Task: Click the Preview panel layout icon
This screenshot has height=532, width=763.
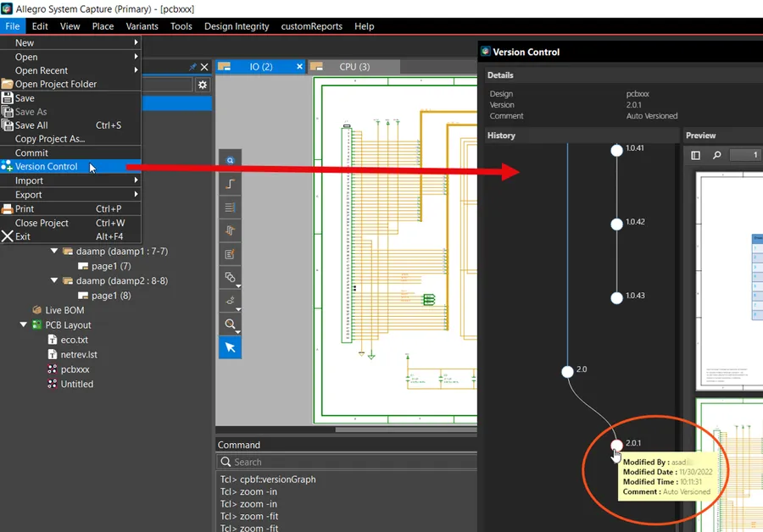Action: tap(695, 155)
